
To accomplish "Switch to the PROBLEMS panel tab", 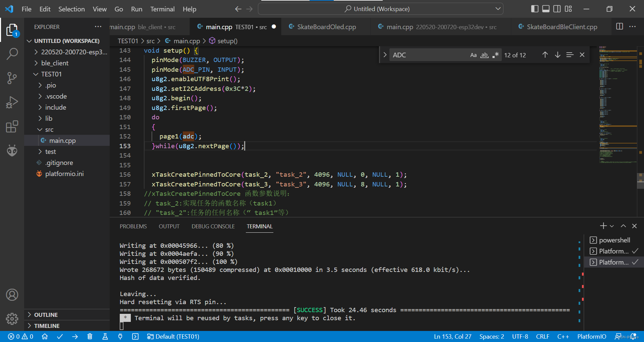I will pyautogui.click(x=133, y=226).
